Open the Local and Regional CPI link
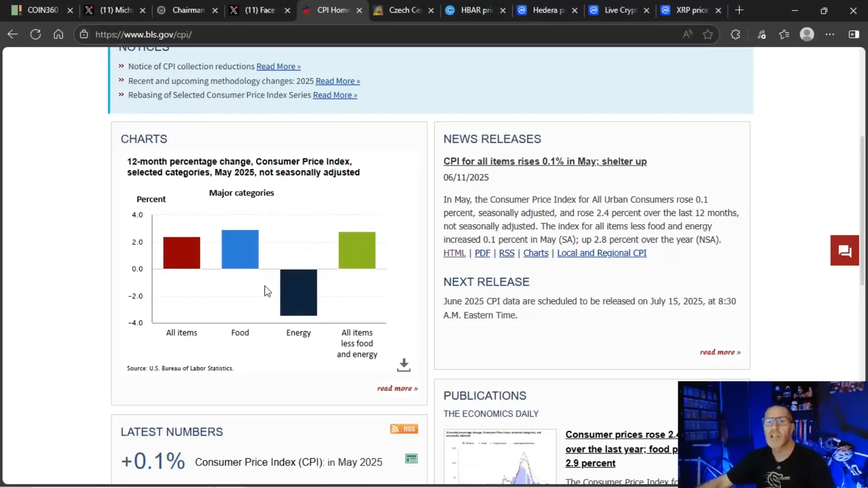Image resolution: width=868 pixels, height=488 pixels. coord(602,253)
